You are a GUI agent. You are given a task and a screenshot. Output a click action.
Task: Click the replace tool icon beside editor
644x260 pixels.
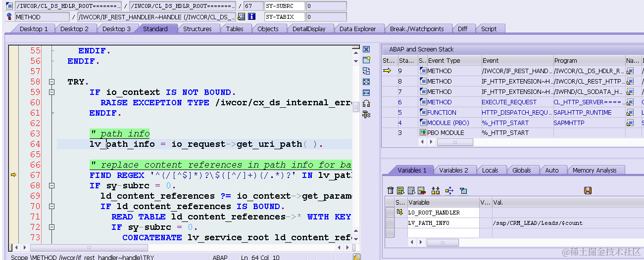click(366, 71)
